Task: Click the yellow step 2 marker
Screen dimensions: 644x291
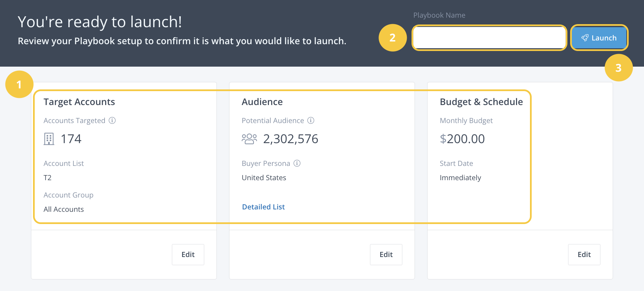Action: [392, 38]
